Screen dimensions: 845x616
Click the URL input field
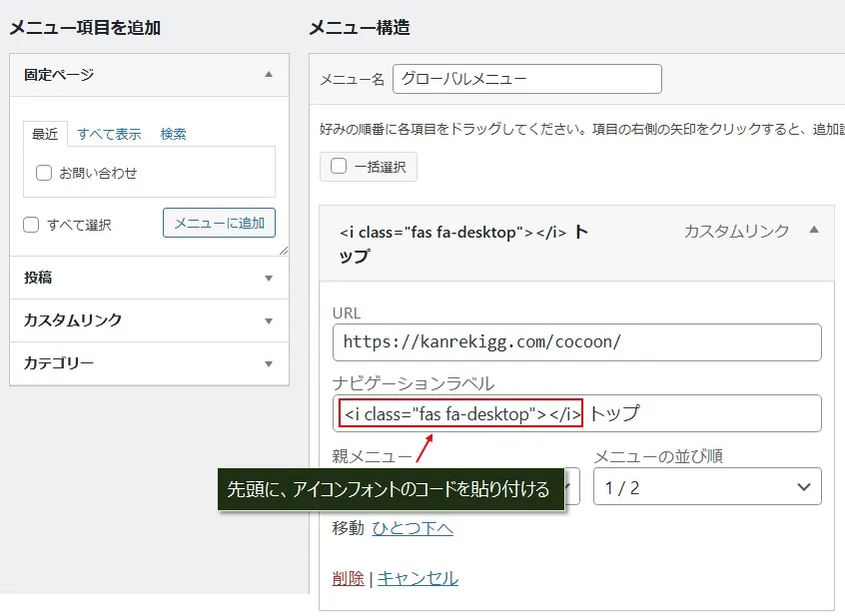click(576, 341)
